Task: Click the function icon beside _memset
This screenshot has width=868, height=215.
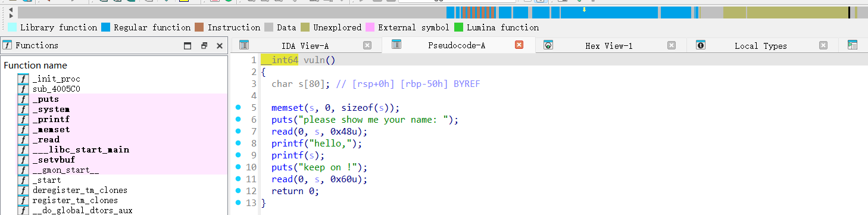Action: pos(23,129)
